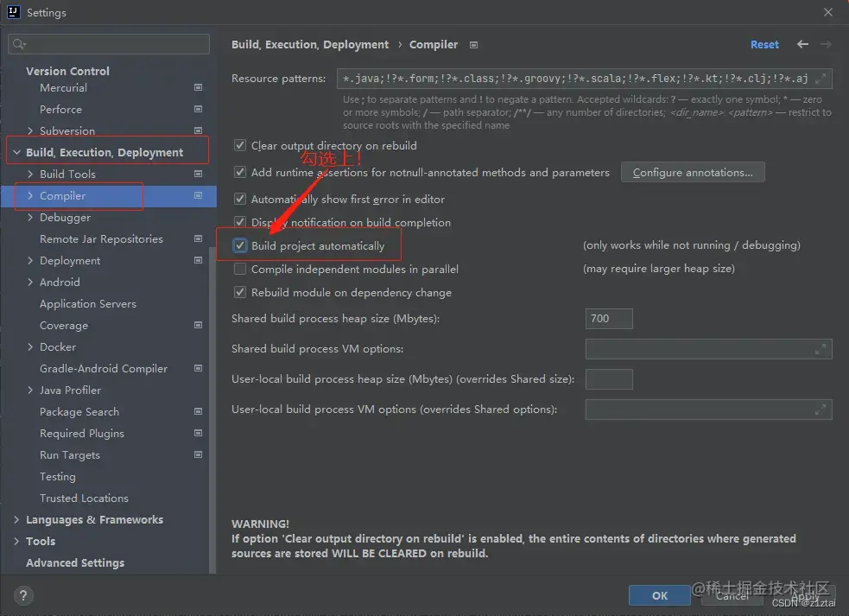Expand the Resource patterns field
Viewport: 849px width, 616px height.
point(820,79)
